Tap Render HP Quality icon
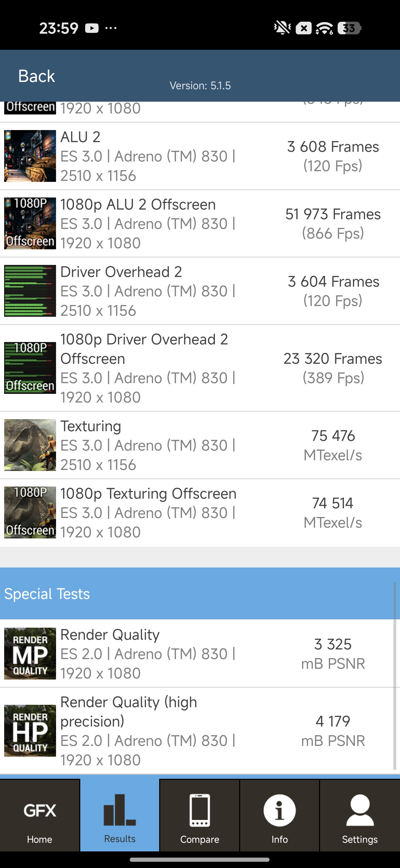Viewport: 400px width, 868px height. 30,731
